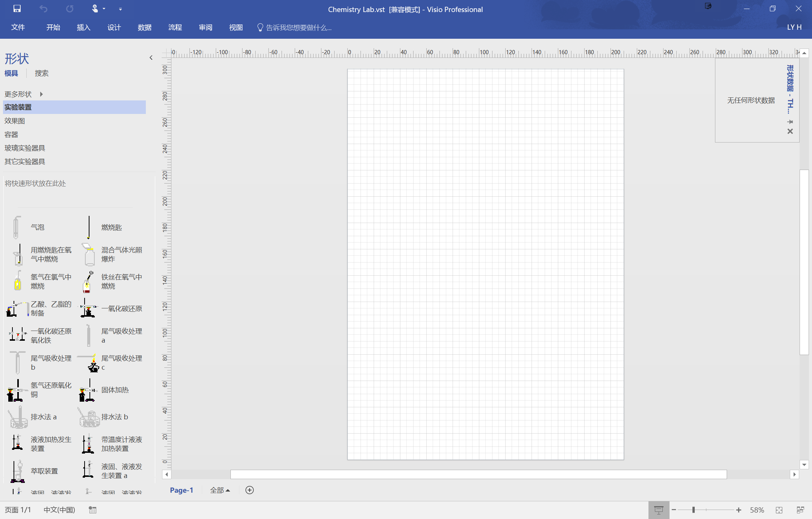812x519 pixels.
Task: Open the 全部 page dropdown
Action: (x=220, y=490)
